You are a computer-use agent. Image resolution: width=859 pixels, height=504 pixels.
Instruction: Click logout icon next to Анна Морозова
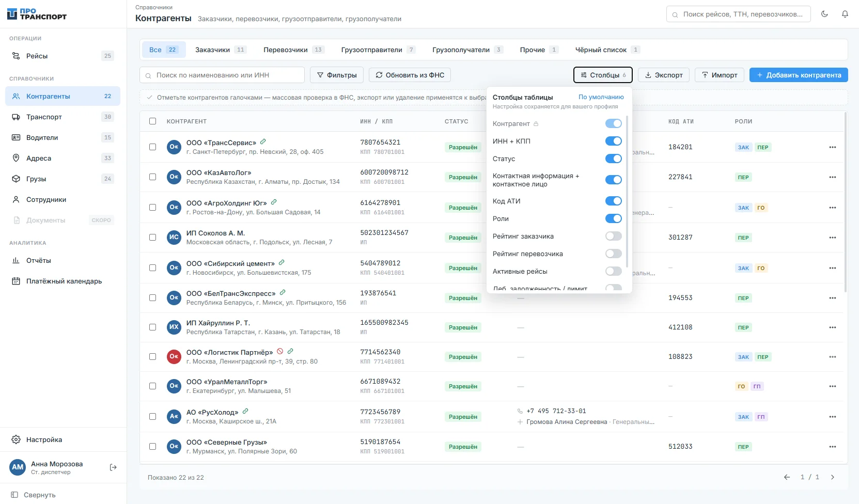113,467
